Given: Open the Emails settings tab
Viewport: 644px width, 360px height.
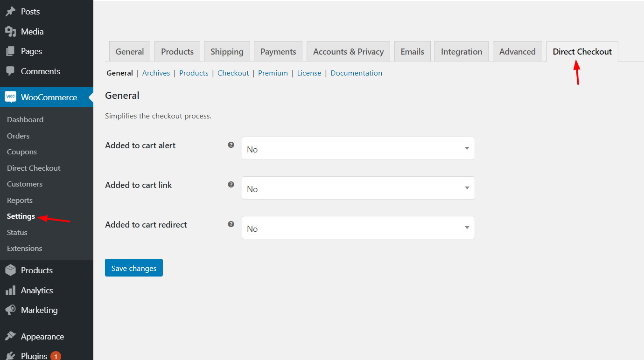Looking at the screenshot, I should 413,52.
